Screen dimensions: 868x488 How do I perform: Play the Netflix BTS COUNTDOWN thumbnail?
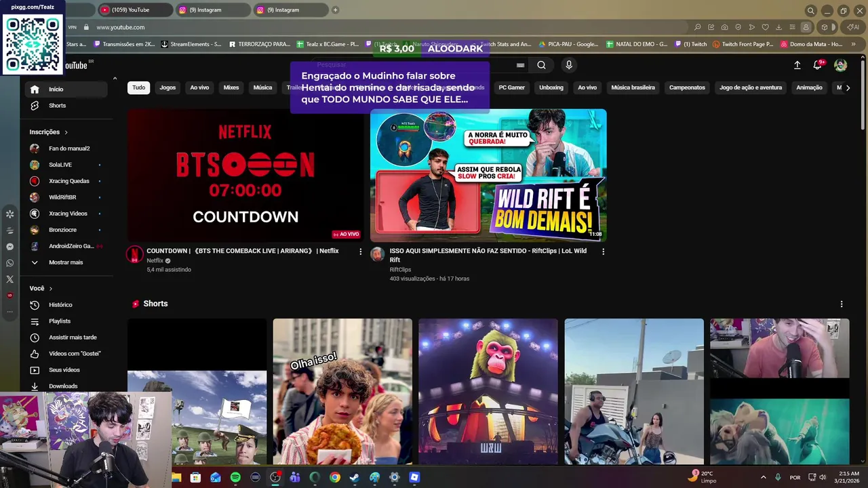tap(245, 176)
